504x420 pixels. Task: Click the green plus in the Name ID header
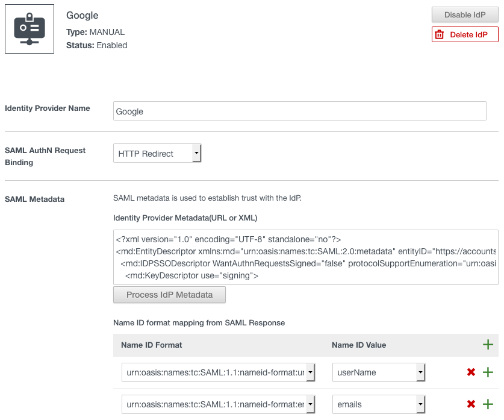[x=488, y=345]
